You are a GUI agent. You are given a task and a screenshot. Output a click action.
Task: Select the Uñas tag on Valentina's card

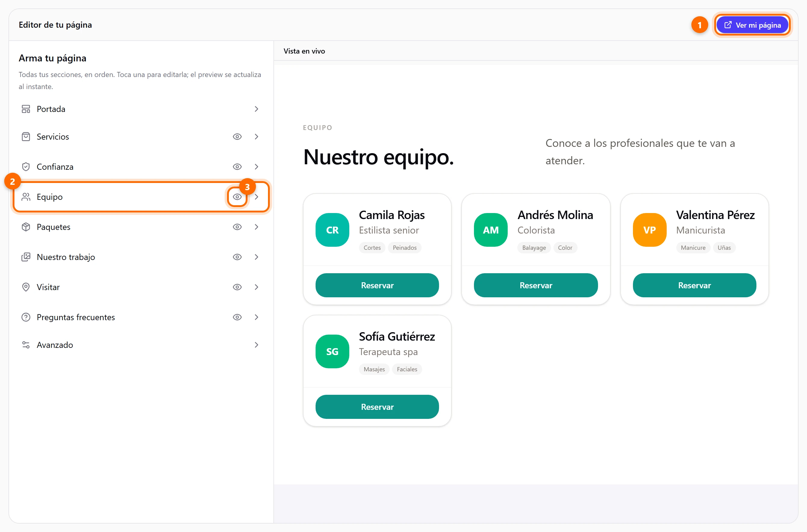(724, 248)
